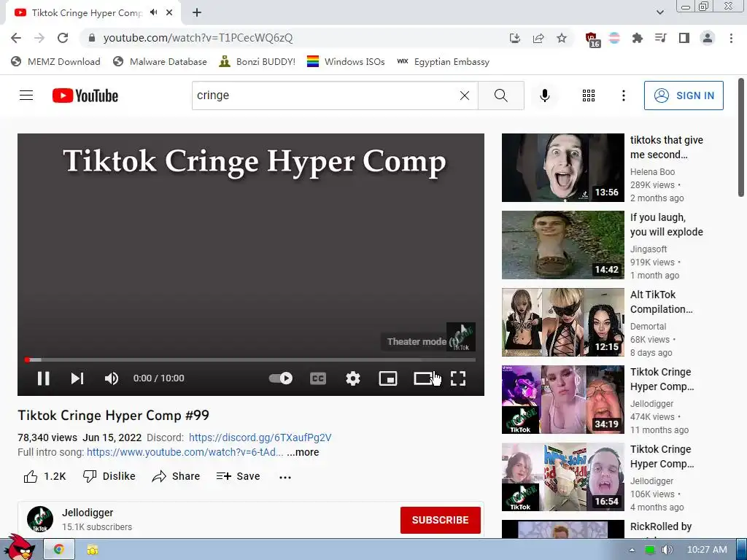Run search with magnifier button

coord(500,96)
